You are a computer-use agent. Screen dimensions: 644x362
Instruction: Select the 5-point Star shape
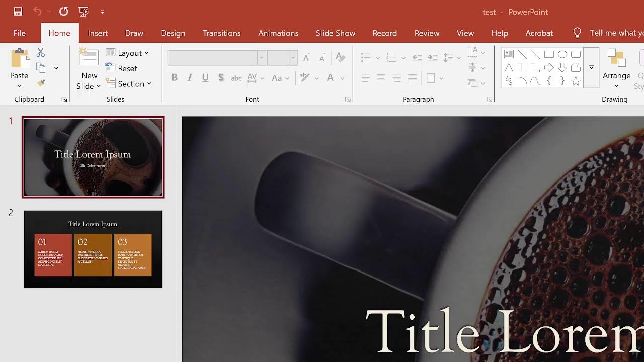point(576,81)
